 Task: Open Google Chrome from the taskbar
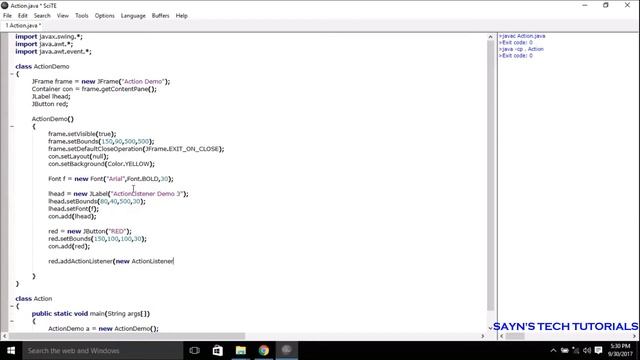[x=264, y=351]
